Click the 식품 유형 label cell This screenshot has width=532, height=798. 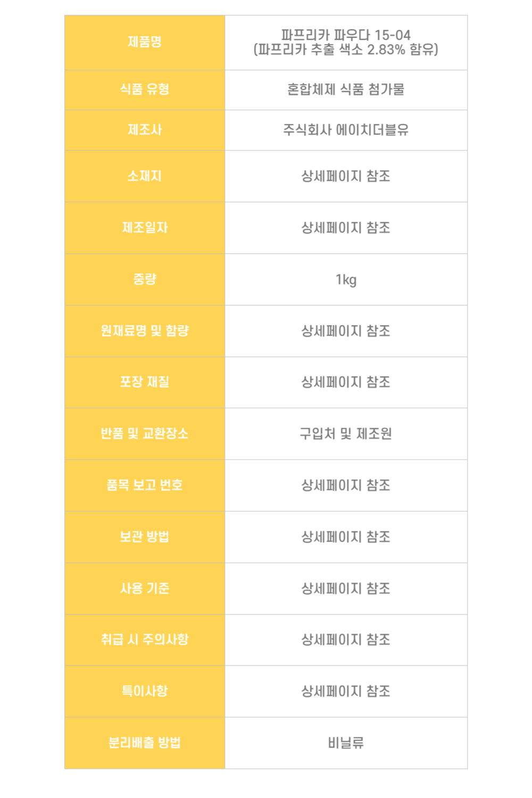tap(145, 89)
